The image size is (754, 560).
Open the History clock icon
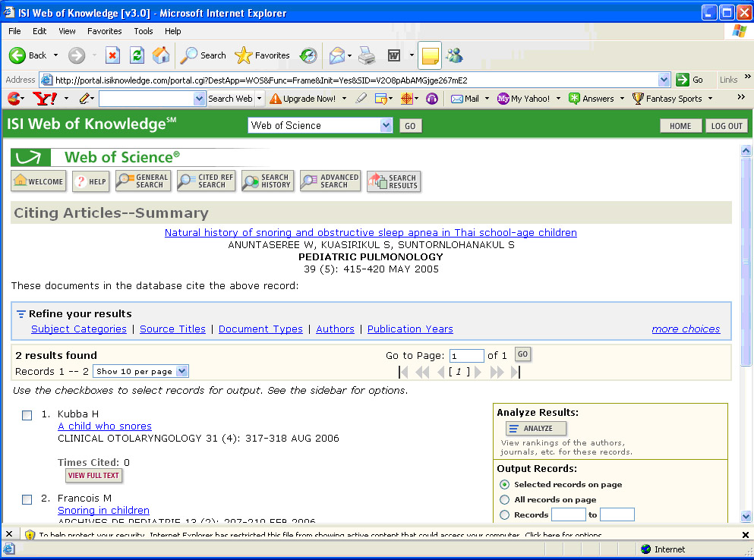[x=308, y=55]
